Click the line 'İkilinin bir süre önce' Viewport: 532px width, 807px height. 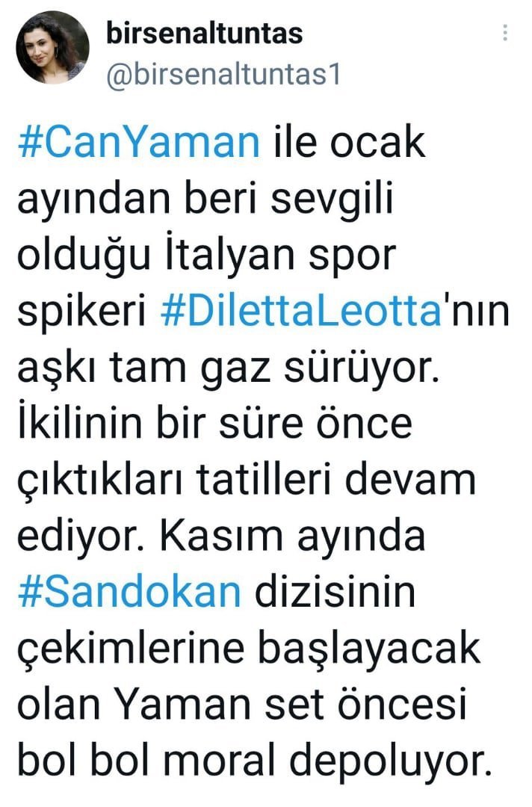tap(215, 423)
